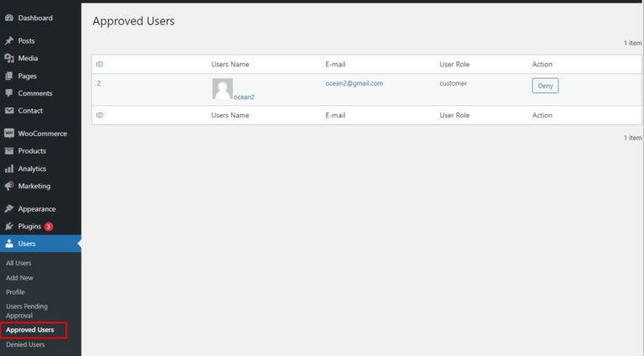This screenshot has height=356, width=644.
Task: Click the WooCommerce logo icon
Action: 9,133
